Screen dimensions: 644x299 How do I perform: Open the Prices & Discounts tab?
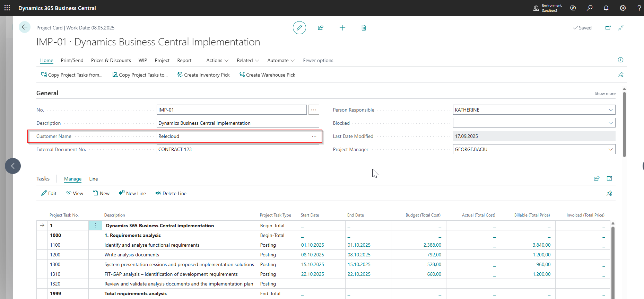pyautogui.click(x=111, y=60)
